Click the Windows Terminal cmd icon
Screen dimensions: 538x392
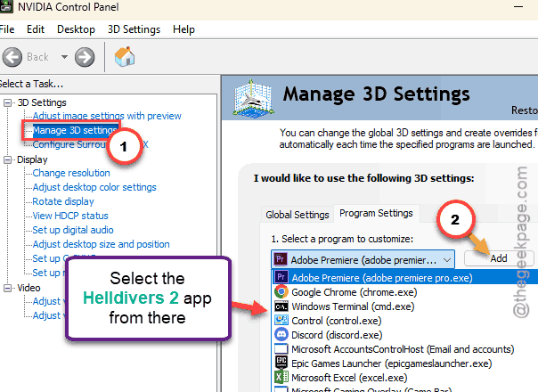point(281,306)
